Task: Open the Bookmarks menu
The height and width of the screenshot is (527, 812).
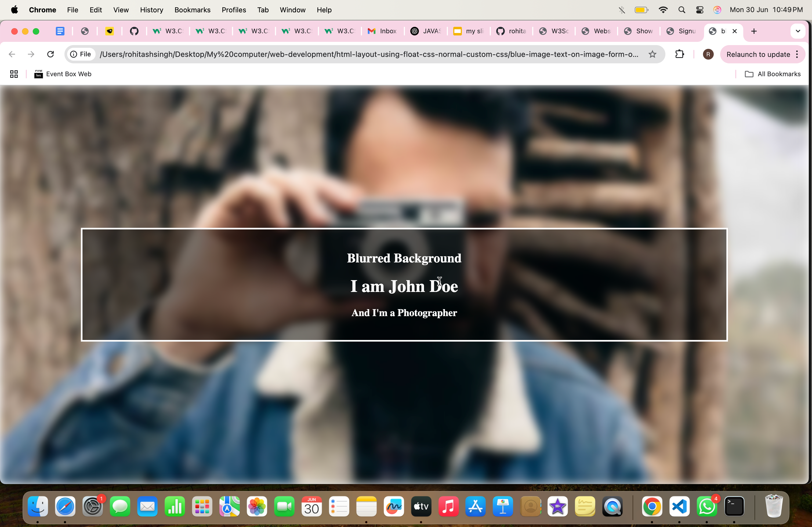Action: (192, 10)
